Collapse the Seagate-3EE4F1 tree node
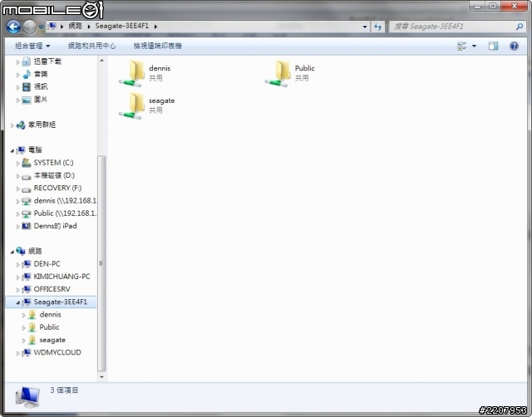The height and width of the screenshot is (417, 532). [18, 302]
